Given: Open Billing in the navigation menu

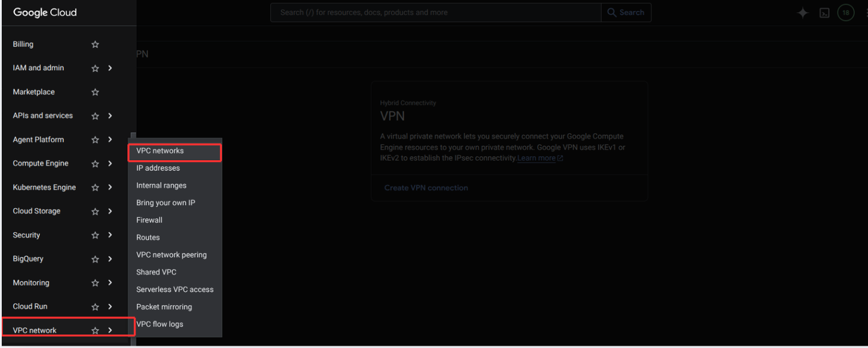Looking at the screenshot, I should coord(23,44).
